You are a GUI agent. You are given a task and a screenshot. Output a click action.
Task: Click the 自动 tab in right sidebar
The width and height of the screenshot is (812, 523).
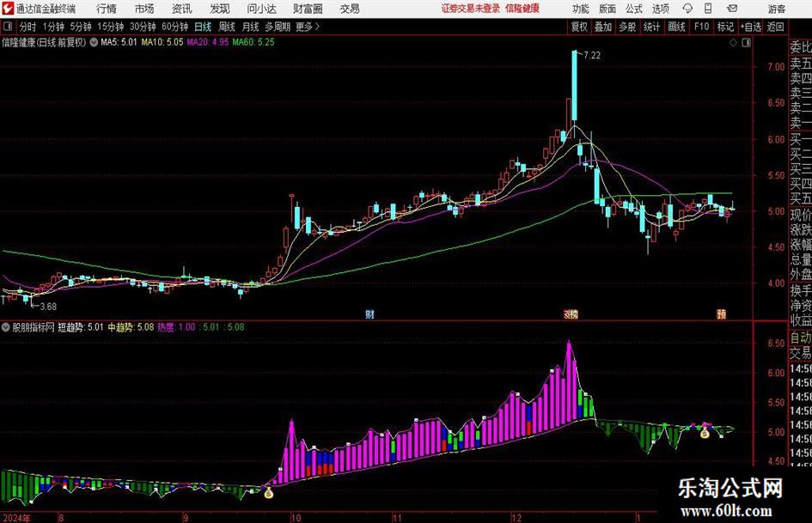point(801,338)
